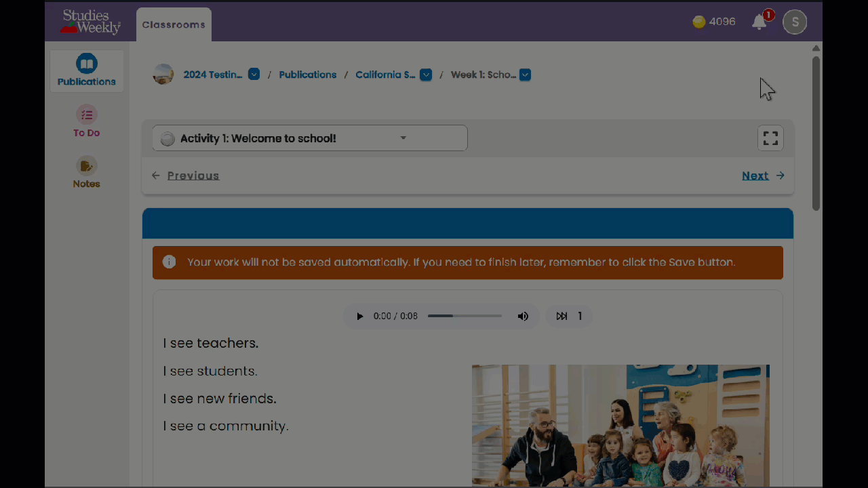Open the 2024 Testing class dropdown

(254, 74)
